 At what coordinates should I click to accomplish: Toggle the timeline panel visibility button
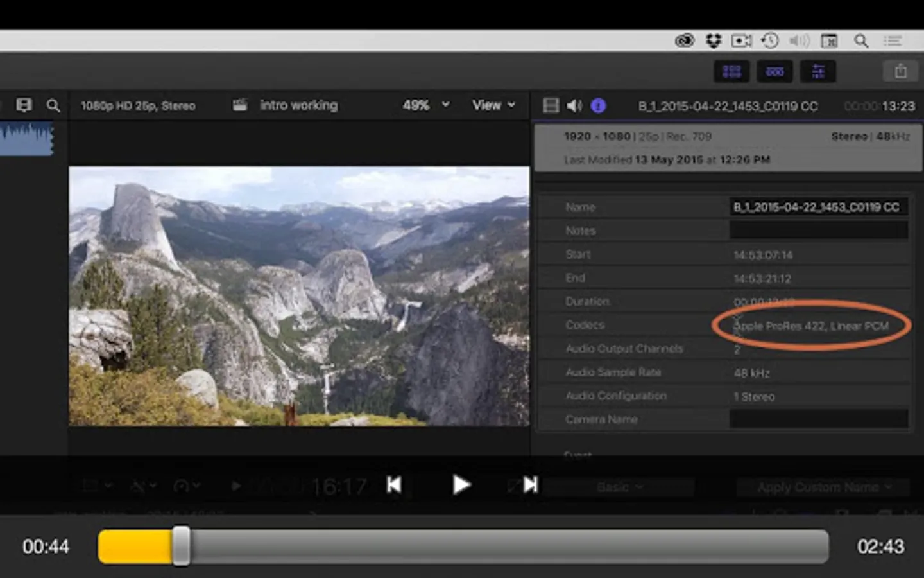coord(774,71)
